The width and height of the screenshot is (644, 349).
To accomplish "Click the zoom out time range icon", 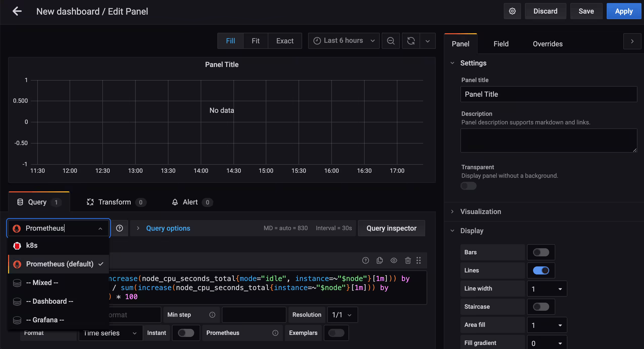I will coord(391,41).
